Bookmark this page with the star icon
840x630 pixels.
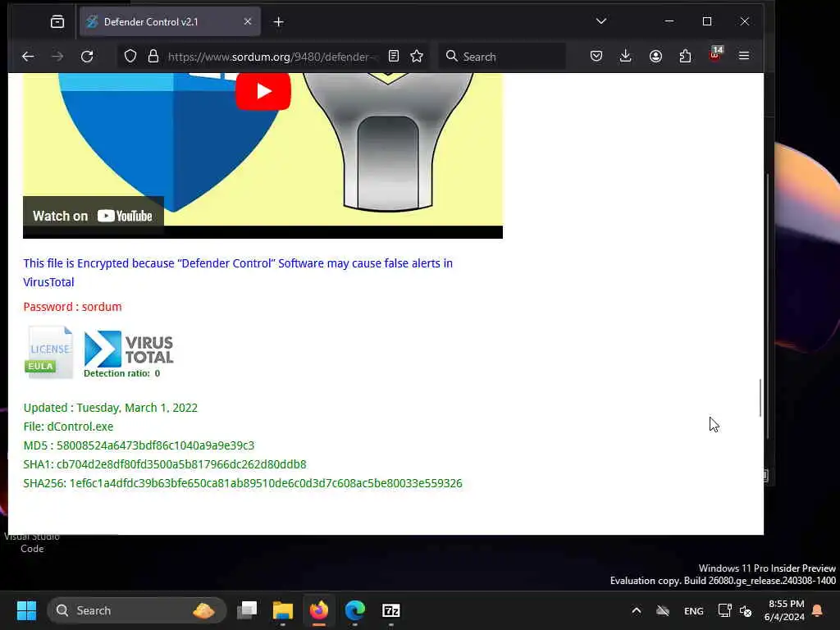pos(417,57)
